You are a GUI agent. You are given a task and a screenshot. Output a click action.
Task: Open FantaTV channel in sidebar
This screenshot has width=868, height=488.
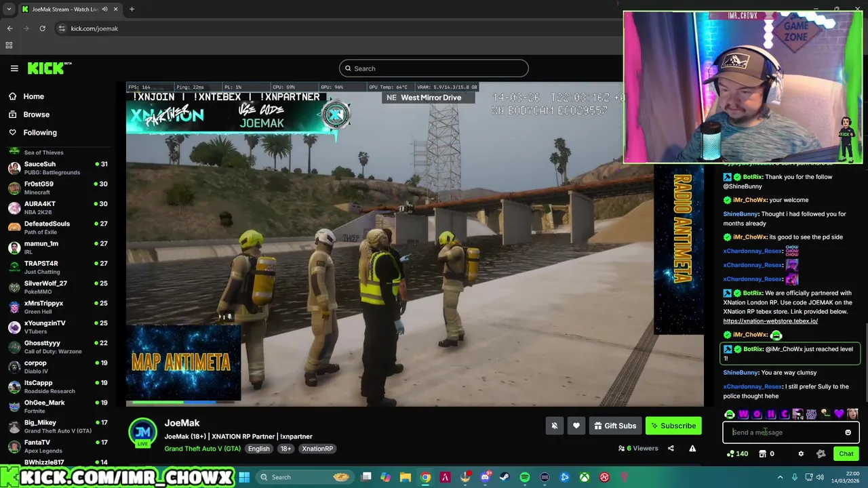[58, 446]
